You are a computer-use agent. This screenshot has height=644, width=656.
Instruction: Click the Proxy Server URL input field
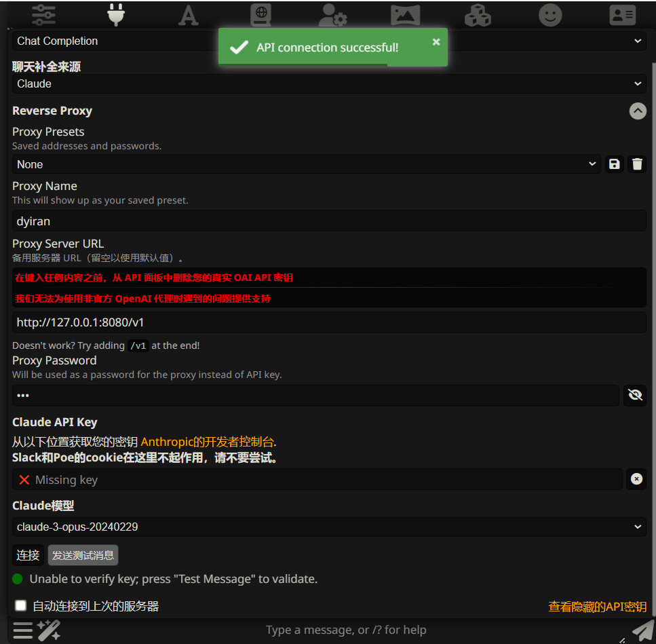[329, 322]
